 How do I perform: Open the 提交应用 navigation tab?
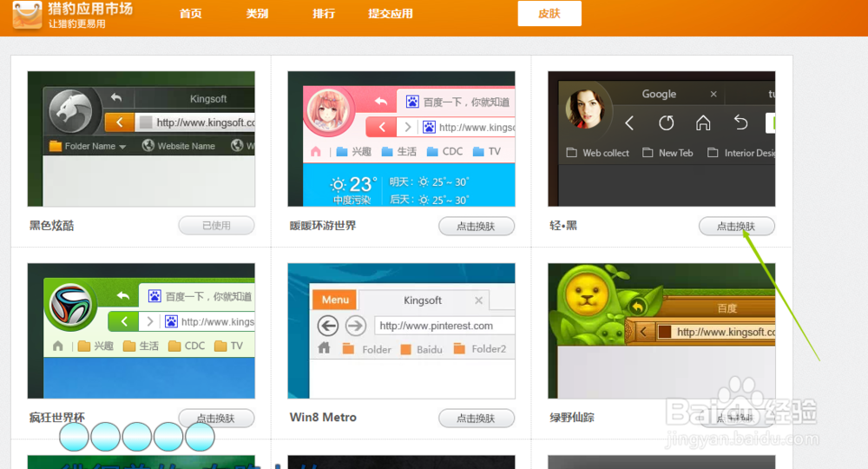[391, 13]
